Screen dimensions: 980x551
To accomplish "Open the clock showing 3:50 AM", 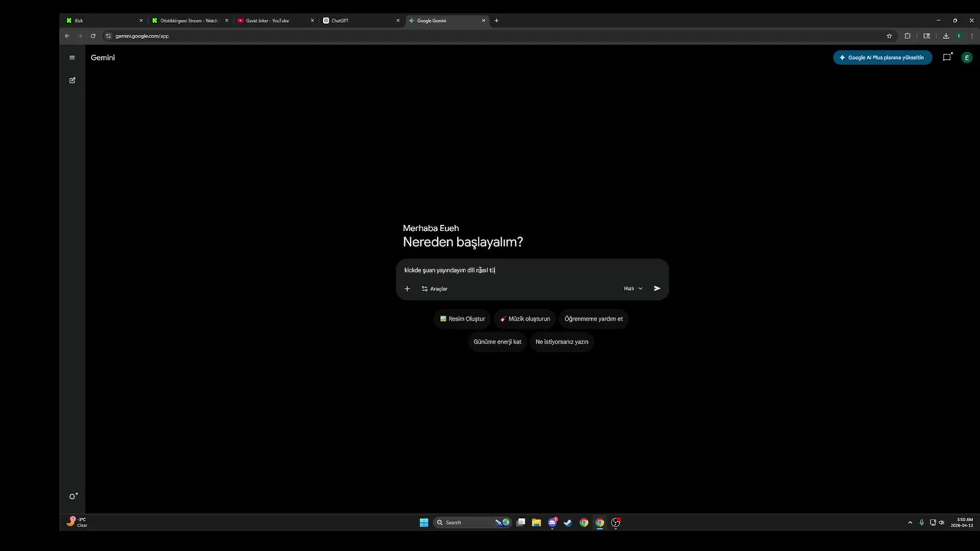I will coord(962,523).
